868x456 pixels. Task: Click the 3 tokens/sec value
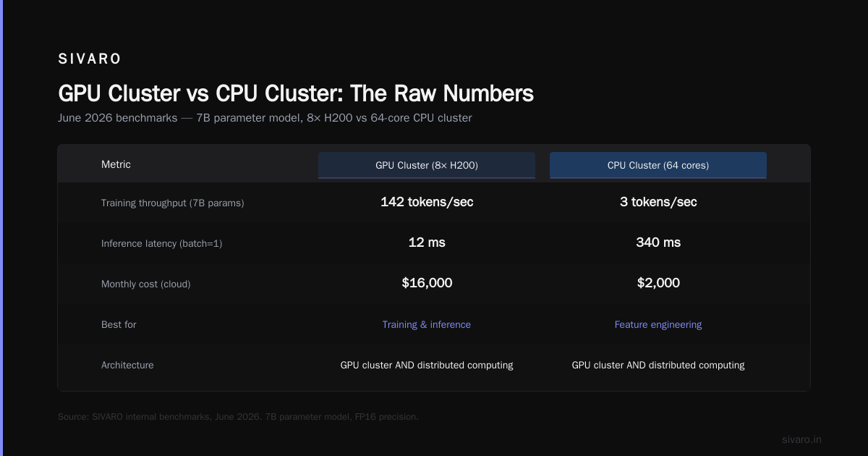point(658,202)
